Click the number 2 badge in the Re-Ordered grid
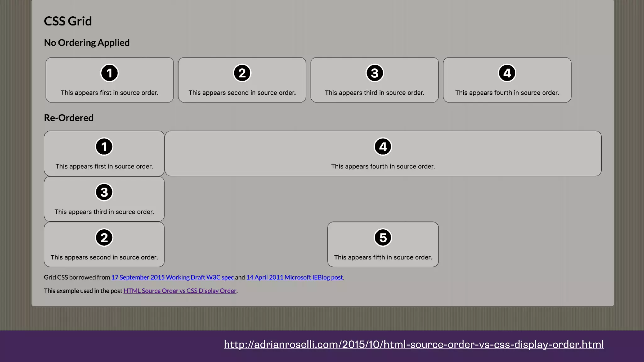This screenshot has width=644, height=362. (104, 238)
